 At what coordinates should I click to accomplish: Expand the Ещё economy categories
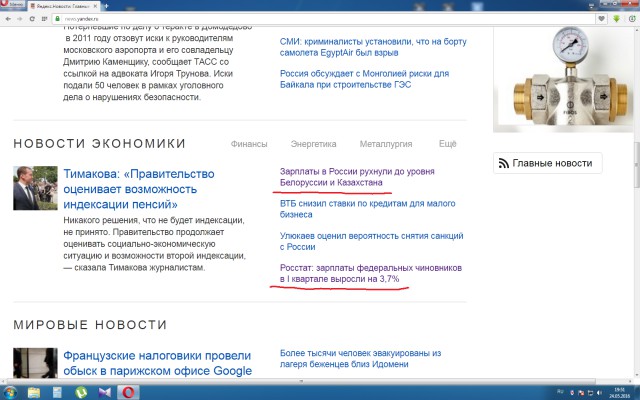coord(447,144)
